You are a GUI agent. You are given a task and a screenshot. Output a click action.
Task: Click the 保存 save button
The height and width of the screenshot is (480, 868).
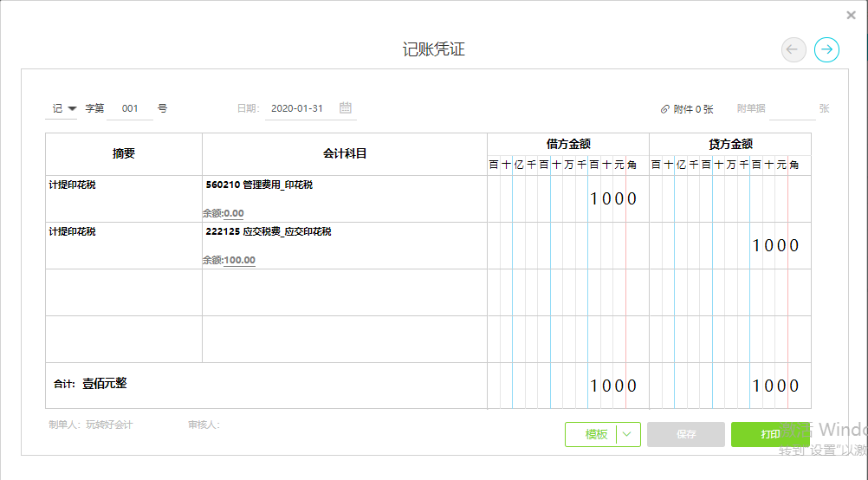click(x=686, y=435)
